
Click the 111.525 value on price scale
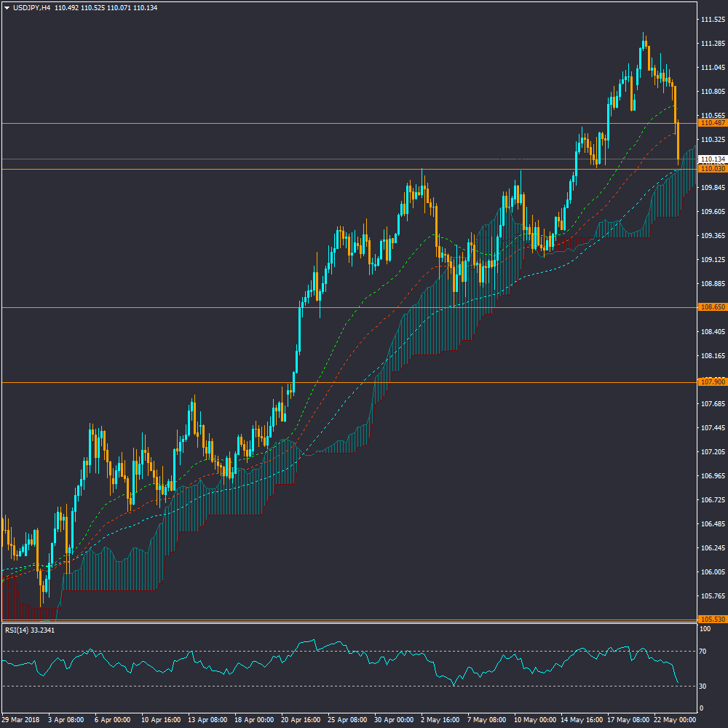pos(712,20)
